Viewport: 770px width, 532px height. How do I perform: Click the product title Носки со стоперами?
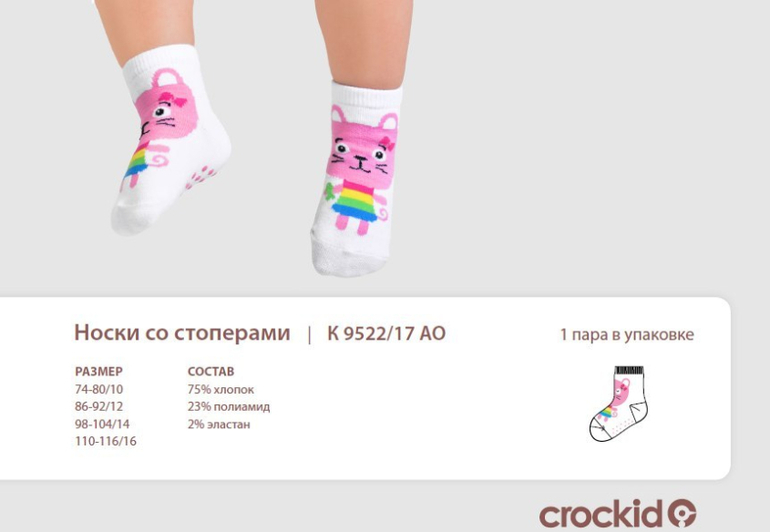tap(182, 333)
